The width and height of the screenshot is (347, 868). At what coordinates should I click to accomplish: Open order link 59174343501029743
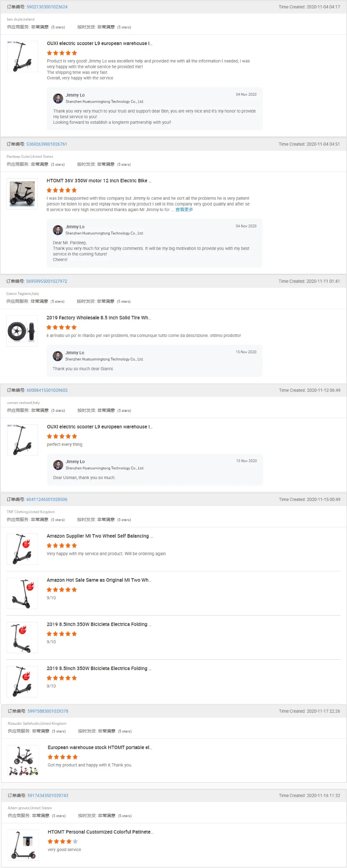pos(48,796)
